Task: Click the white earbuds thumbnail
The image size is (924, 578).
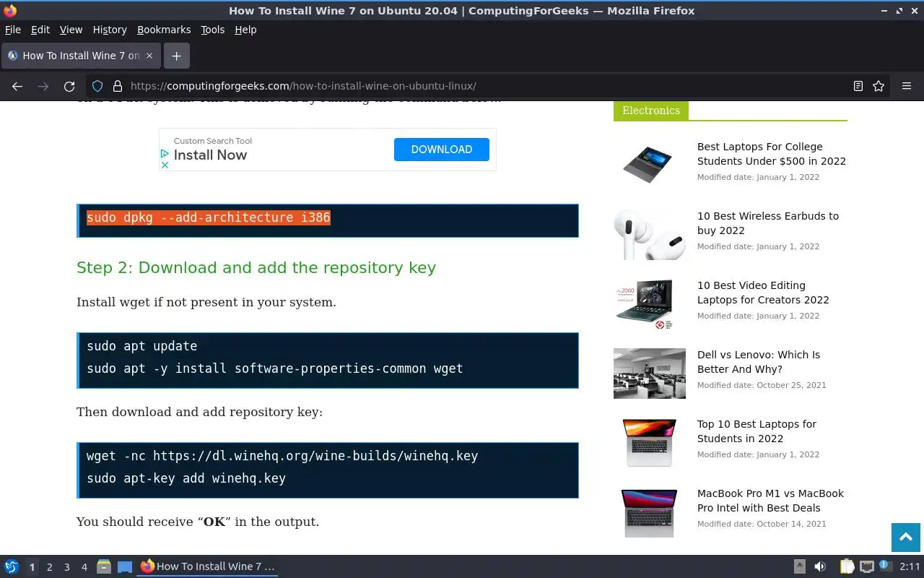Action: (649, 235)
